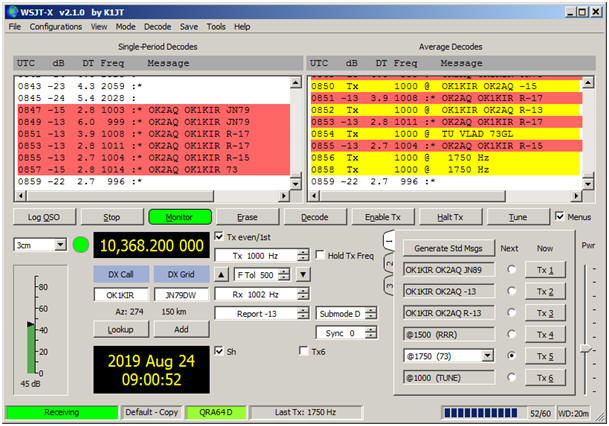Click the Tx 1 now button
The height and width of the screenshot is (426, 609).
(x=545, y=270)
